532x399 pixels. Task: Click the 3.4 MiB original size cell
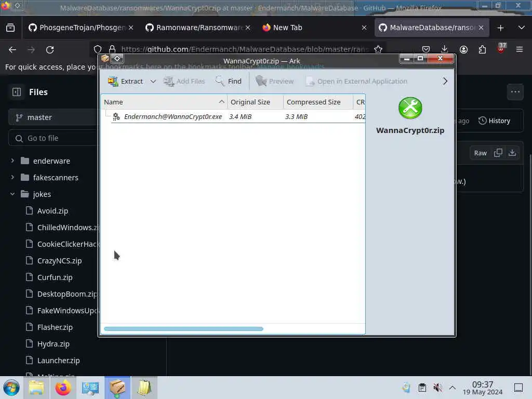240,117
